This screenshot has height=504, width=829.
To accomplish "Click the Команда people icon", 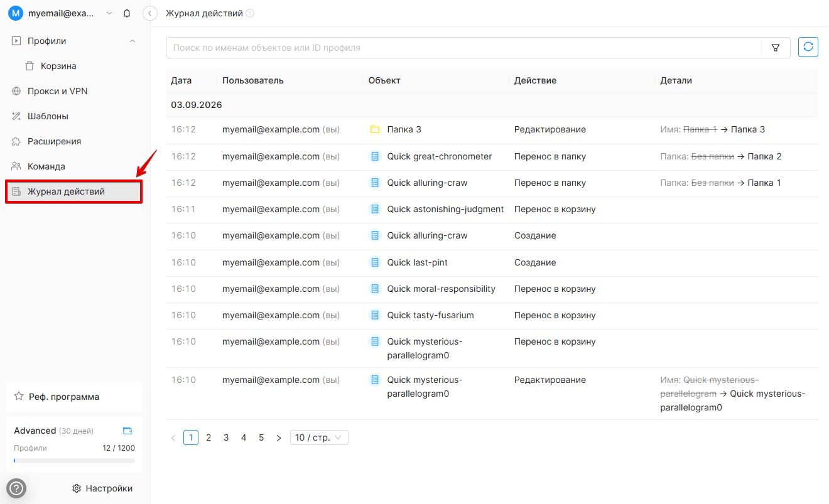I will 16,166.
